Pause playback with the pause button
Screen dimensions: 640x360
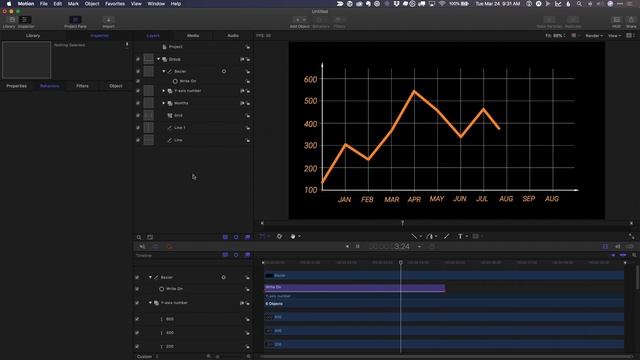click(x=358, y=247)
